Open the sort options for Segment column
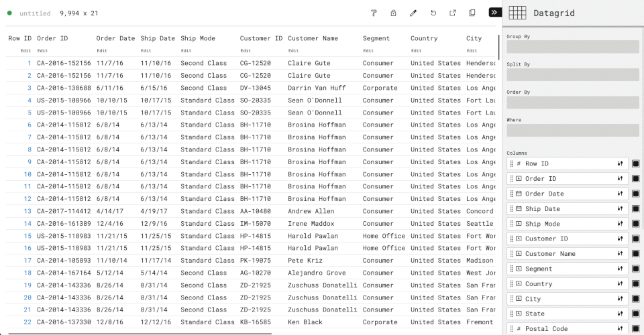 (x=621, y=269)
